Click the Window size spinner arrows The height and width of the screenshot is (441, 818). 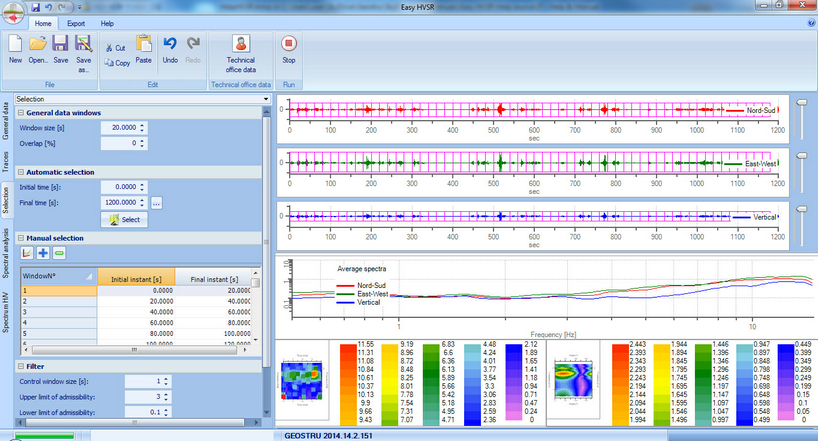coord(142,127)
